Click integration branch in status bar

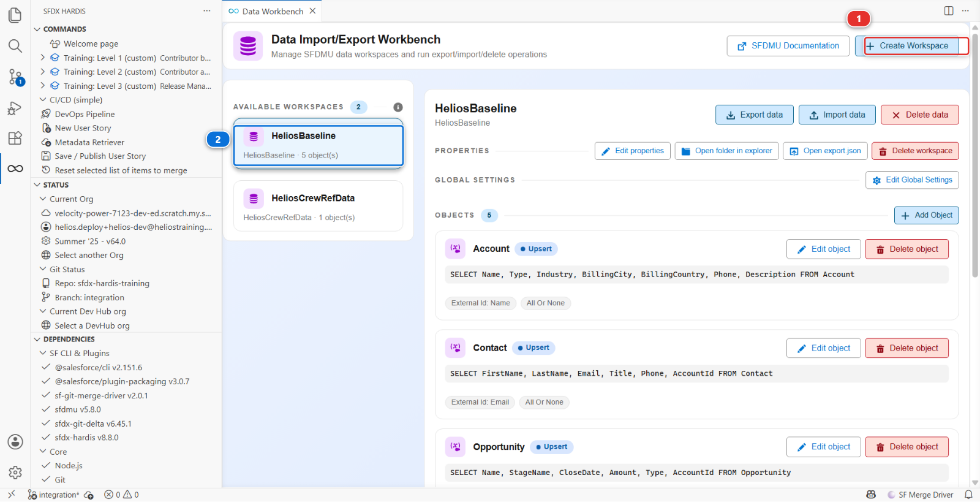pos(54,495)
